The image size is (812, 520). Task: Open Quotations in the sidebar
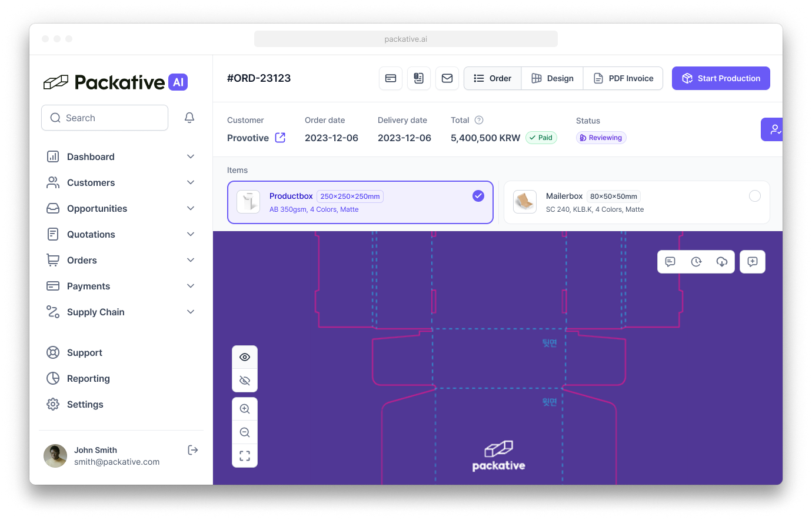[x=121, y=234]
